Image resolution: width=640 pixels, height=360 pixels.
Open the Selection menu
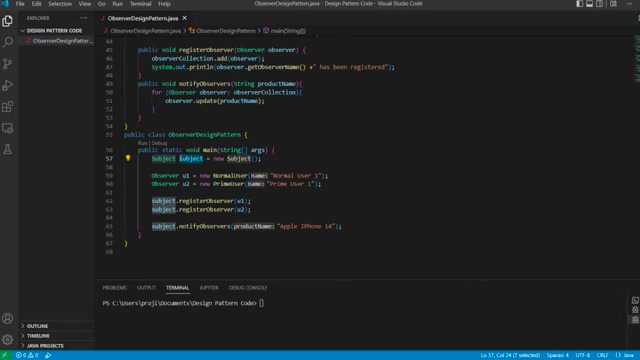coord(60,4)
